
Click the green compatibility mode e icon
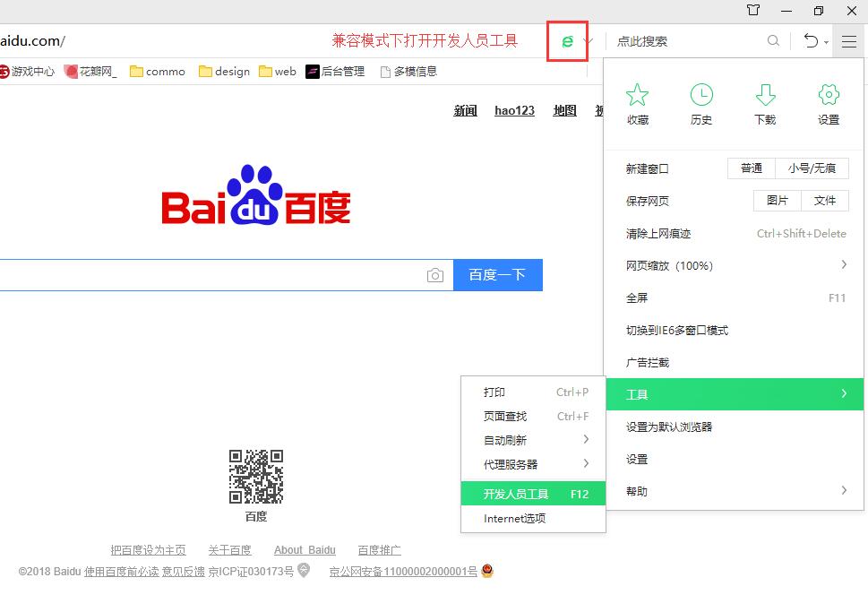(567, 41)
